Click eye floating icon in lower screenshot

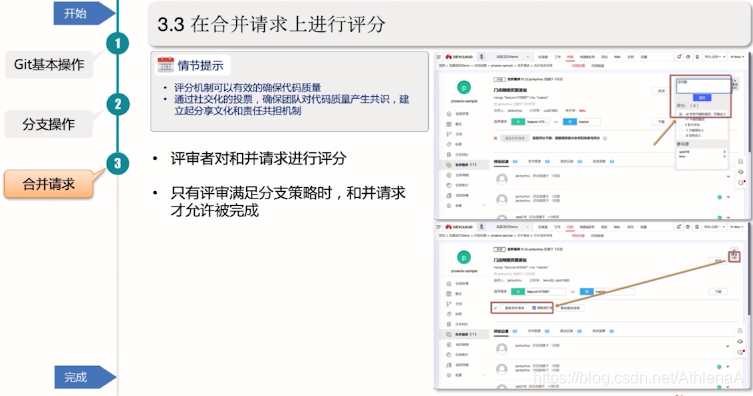pyautogui.click(x=740, y=341)
